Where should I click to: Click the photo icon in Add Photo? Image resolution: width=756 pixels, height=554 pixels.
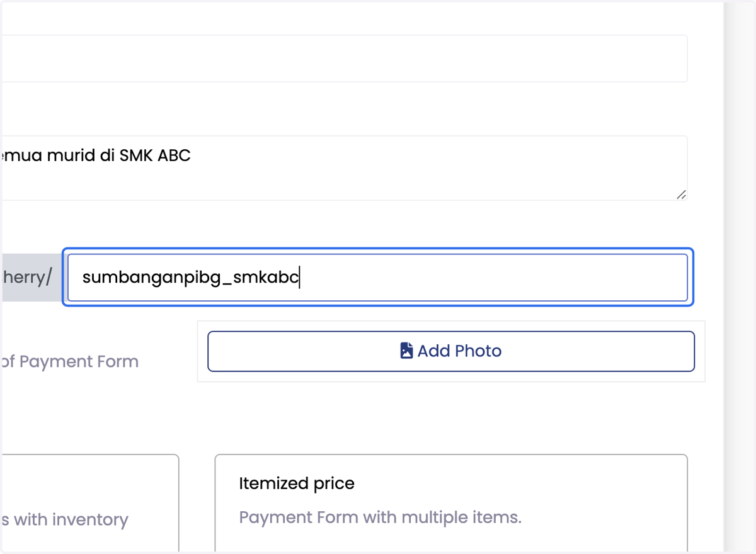point(406,351)
